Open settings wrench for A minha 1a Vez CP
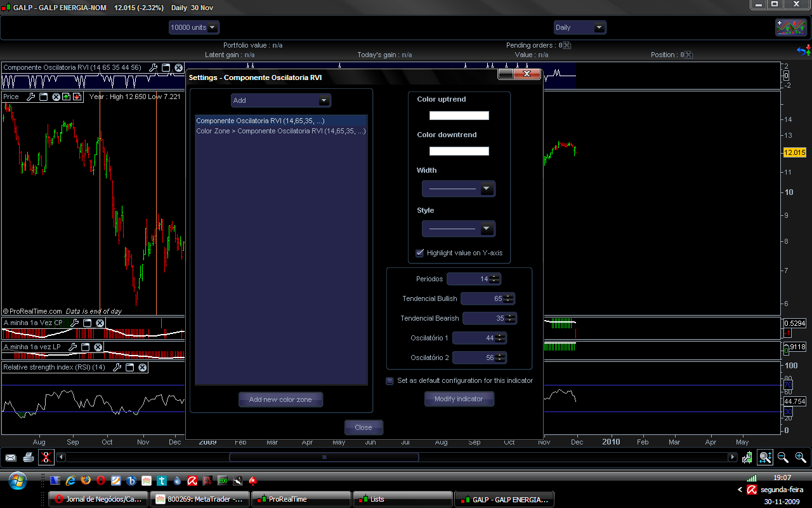The image size is (812, 508). click(x=74, y=323)
